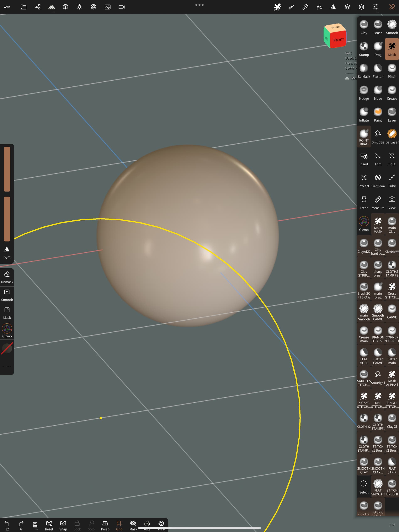This screenshot has height=532, width=399.
Task: Activate the Trim tool
Action: pyautogui.click(x=378, y=158)
